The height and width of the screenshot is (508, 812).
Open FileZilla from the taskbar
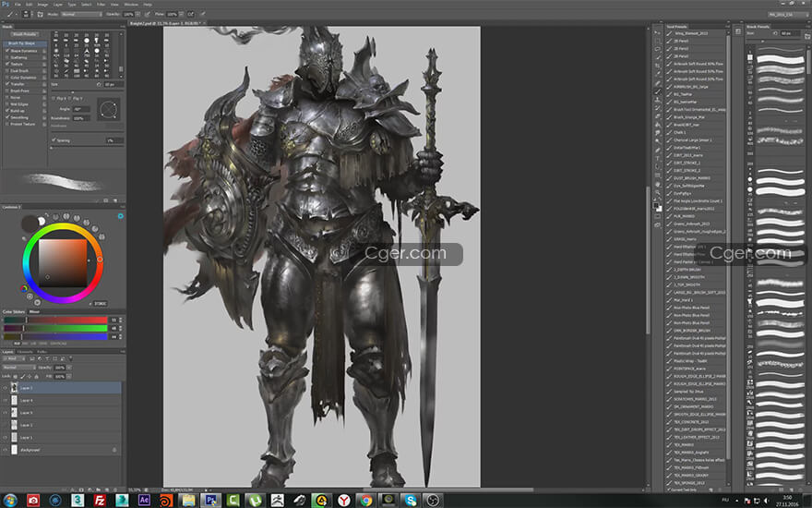[x=100, y=501]
